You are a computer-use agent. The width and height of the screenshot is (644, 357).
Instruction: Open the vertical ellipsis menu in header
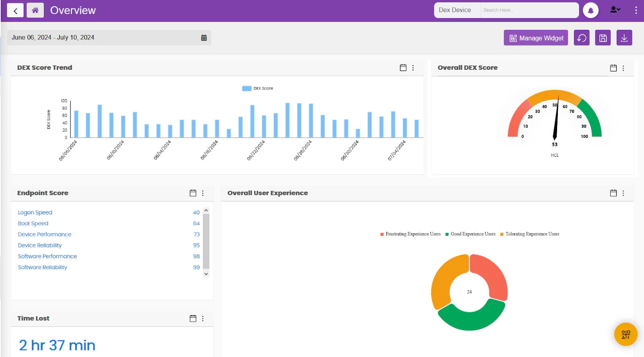636,10
